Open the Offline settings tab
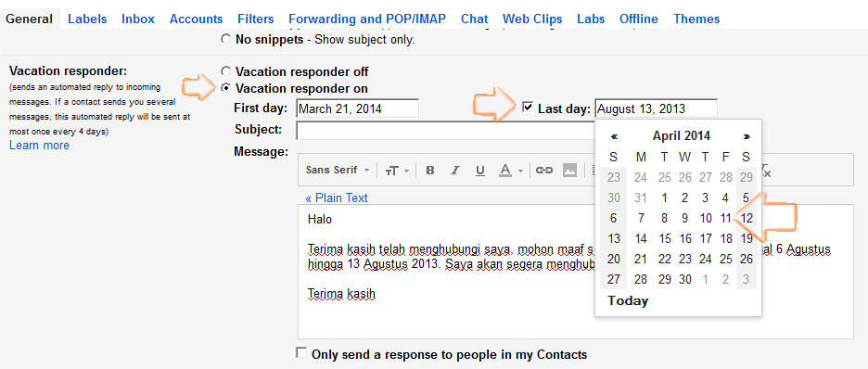Viewport: 868px width, 369px height. [x=639, y=19]
